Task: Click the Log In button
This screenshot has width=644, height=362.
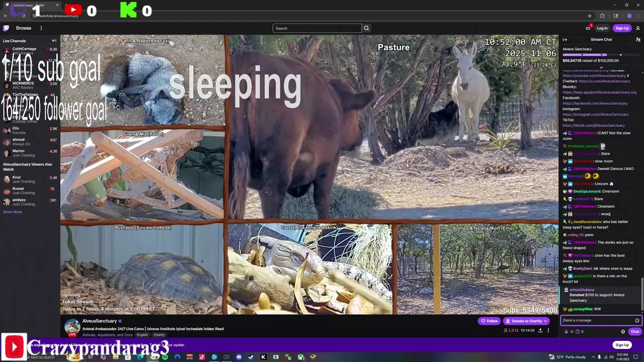Action: coord(602,28)
